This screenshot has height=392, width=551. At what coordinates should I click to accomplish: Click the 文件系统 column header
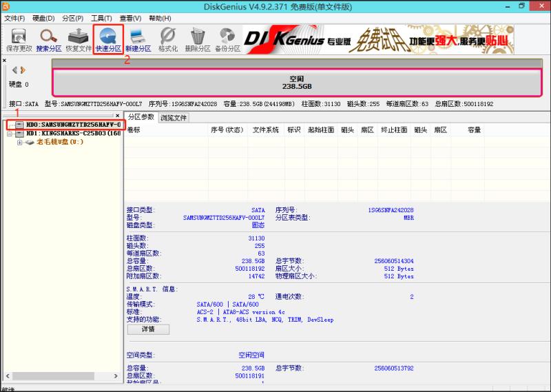coord(266,130)
